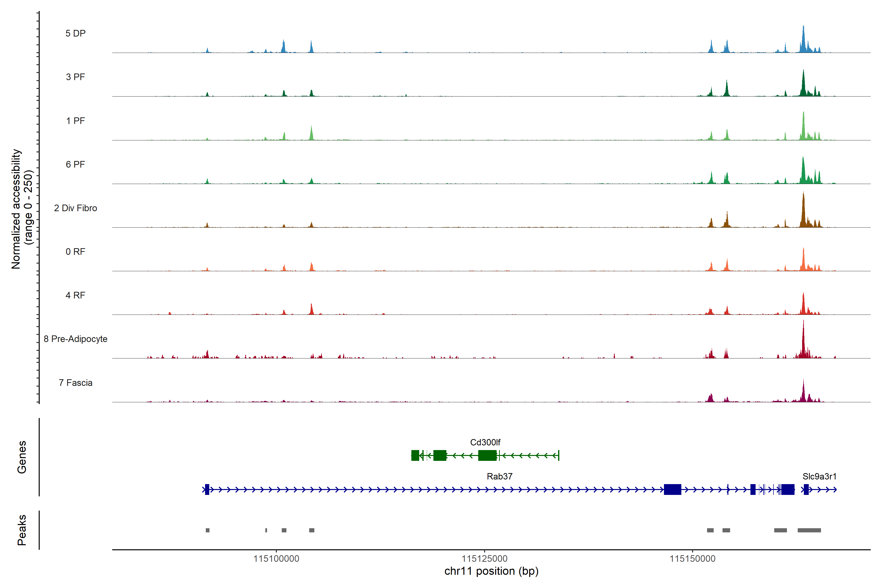Click the leftmost green Cd300lf exon block
Image resolution: width=882 pixels, height=588 pixels.
(x=415, y=456)
